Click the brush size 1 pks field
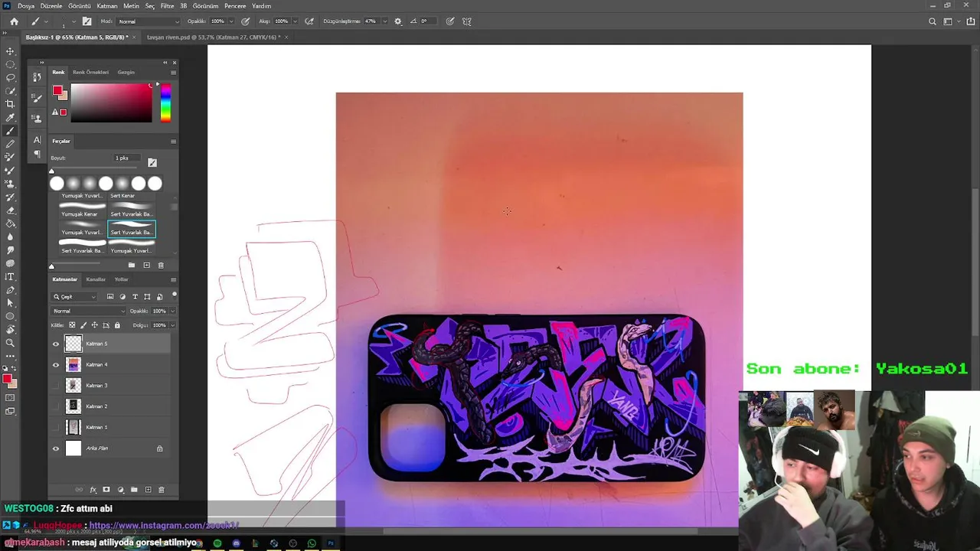The image size is (980, 551). point(127,158)
